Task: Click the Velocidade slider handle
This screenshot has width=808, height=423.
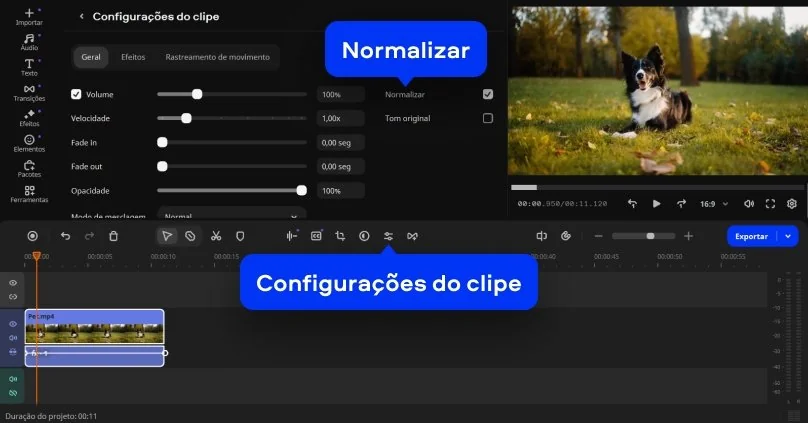Action: [186, 118]
